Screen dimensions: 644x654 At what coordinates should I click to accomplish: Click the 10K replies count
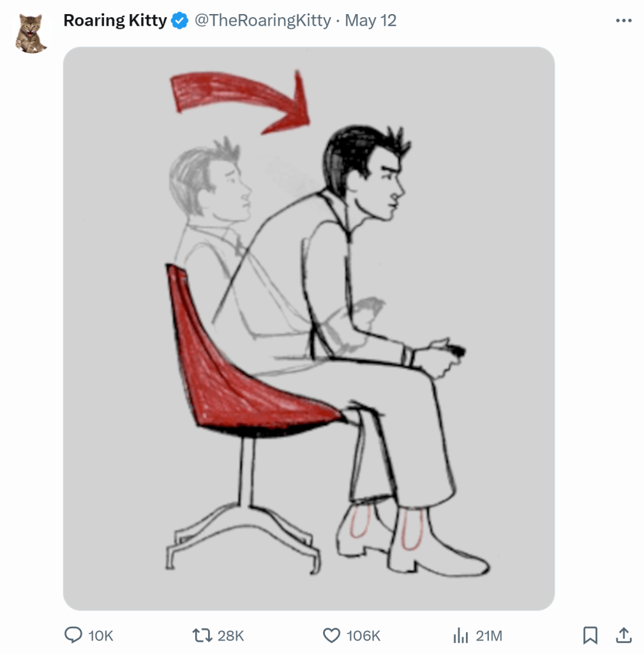click(x=100, y=635)
